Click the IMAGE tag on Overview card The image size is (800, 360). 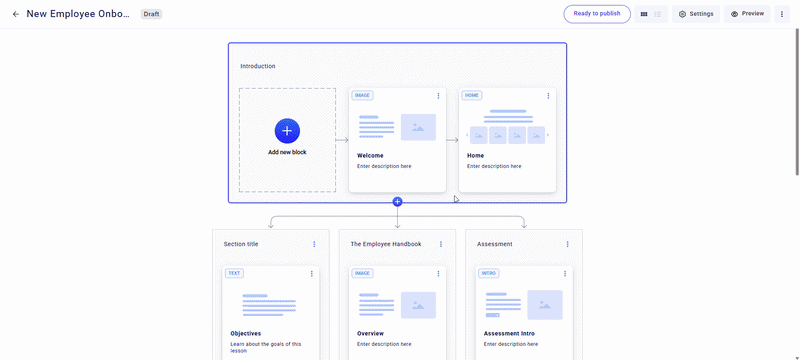pos(362,273)
